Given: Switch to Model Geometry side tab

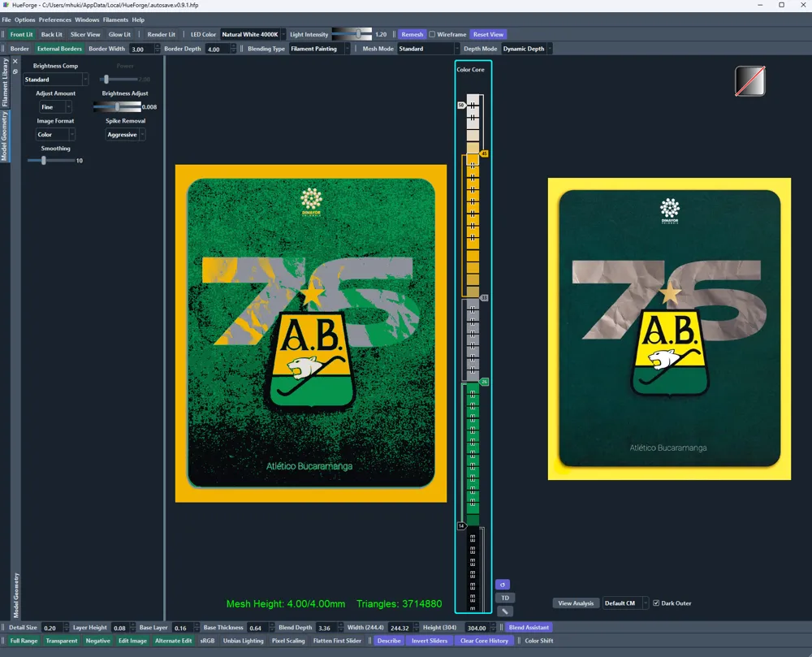Looking at the screenshot, I should [5, 136].
